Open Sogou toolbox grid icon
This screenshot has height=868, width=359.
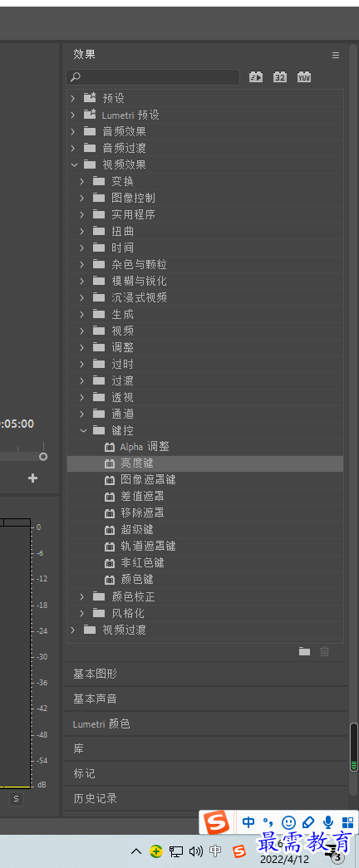pyautogui.click(x=347, y=822)
